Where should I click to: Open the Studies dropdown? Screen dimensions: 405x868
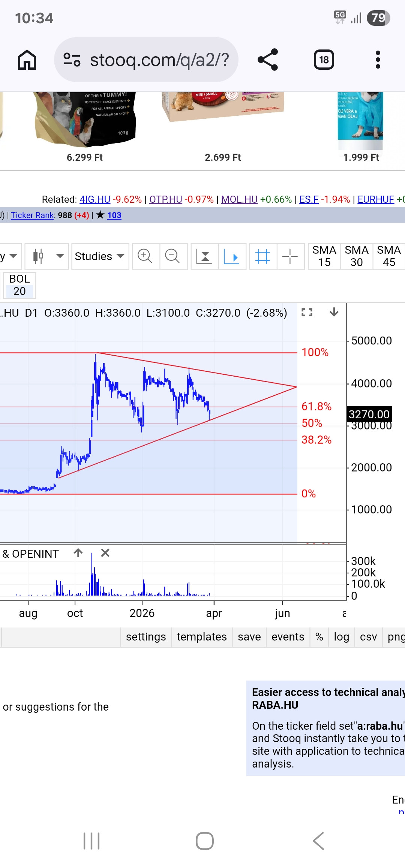(100, 256)
